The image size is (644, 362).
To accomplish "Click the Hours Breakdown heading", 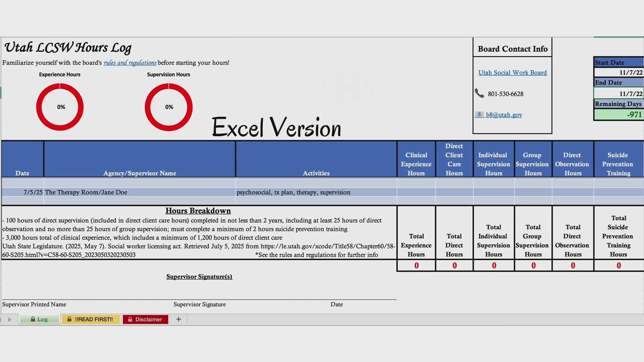I will [x=198, y=211].
